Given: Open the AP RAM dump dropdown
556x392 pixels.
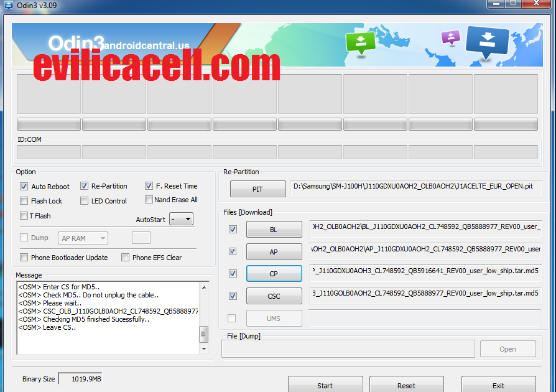Looking at the screenshot, I should click(83, 238).
